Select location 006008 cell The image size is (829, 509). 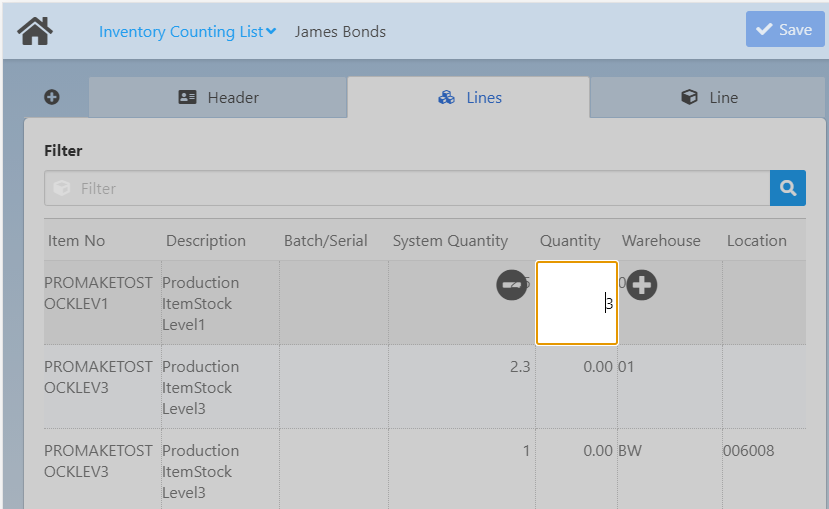(748, 451)
